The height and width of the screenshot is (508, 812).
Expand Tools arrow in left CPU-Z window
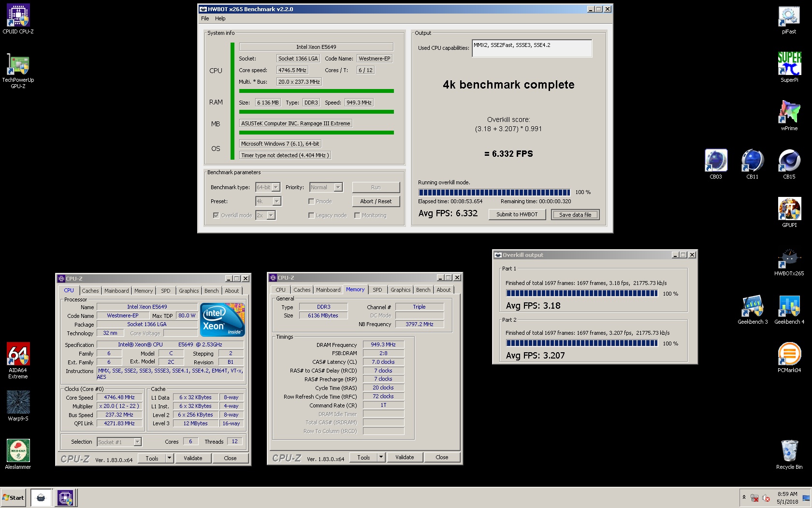click(169, 458)
